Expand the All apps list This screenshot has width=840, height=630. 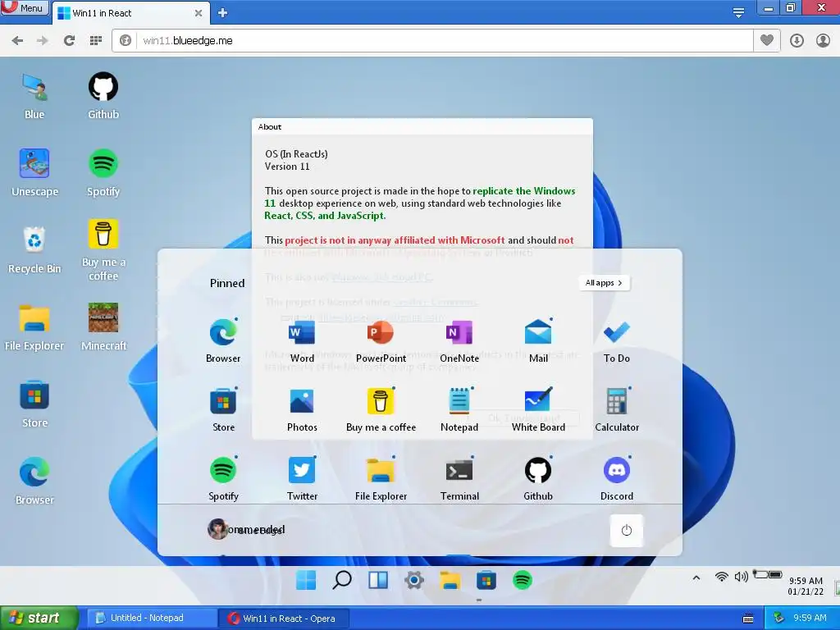(605, 283)
